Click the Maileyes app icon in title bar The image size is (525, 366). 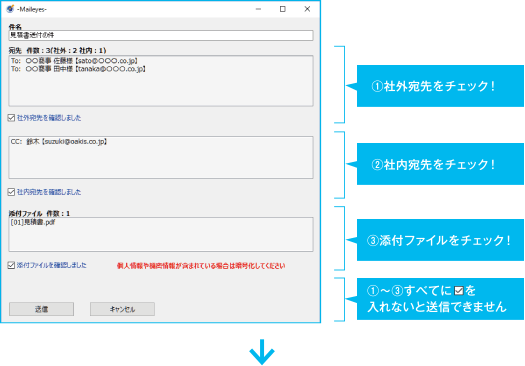coord(10,9)
